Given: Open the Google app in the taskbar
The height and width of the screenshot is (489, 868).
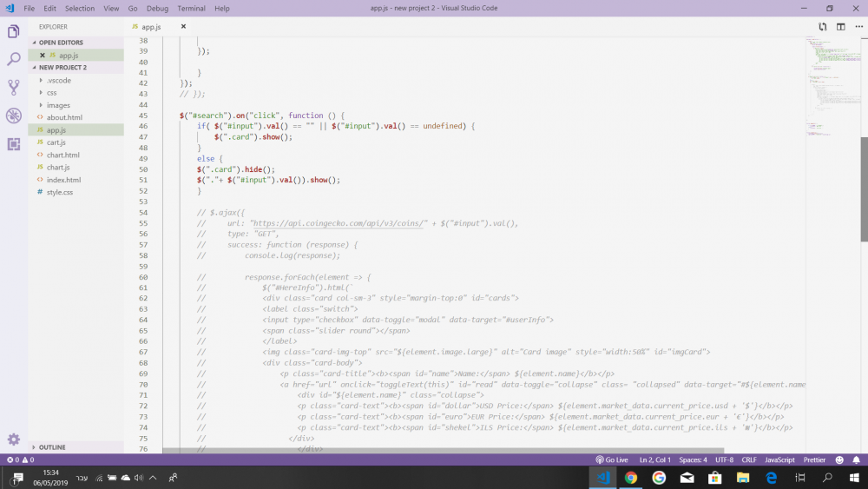Looking at the screenshot, I should (659, 478).
